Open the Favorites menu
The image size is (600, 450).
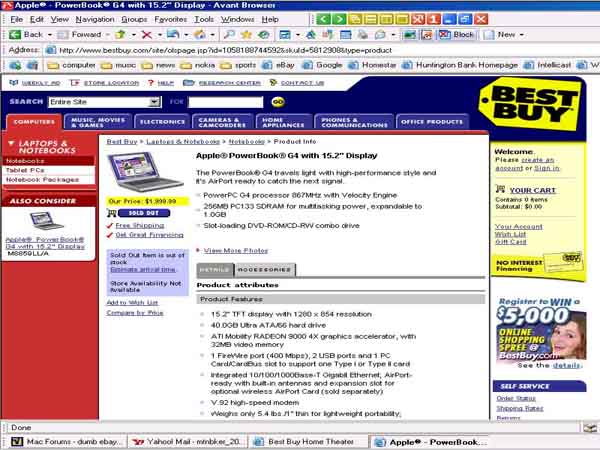[x=171, y=19]
